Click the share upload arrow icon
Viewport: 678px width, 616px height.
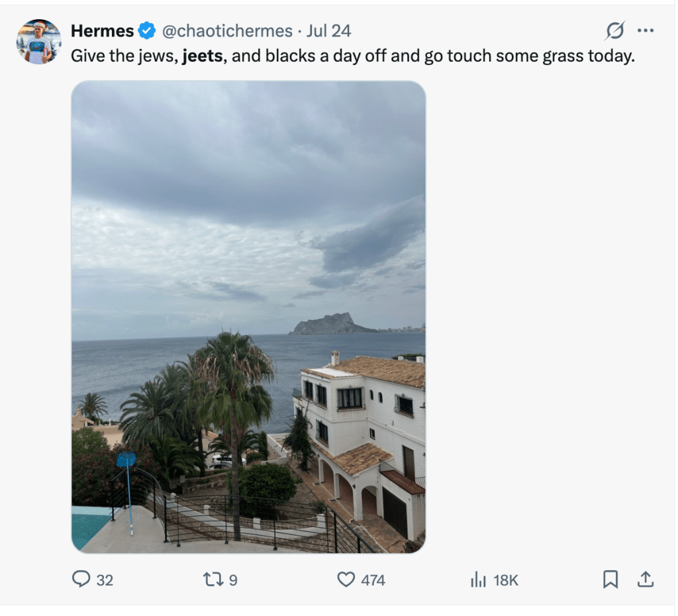tap(644, 580)
